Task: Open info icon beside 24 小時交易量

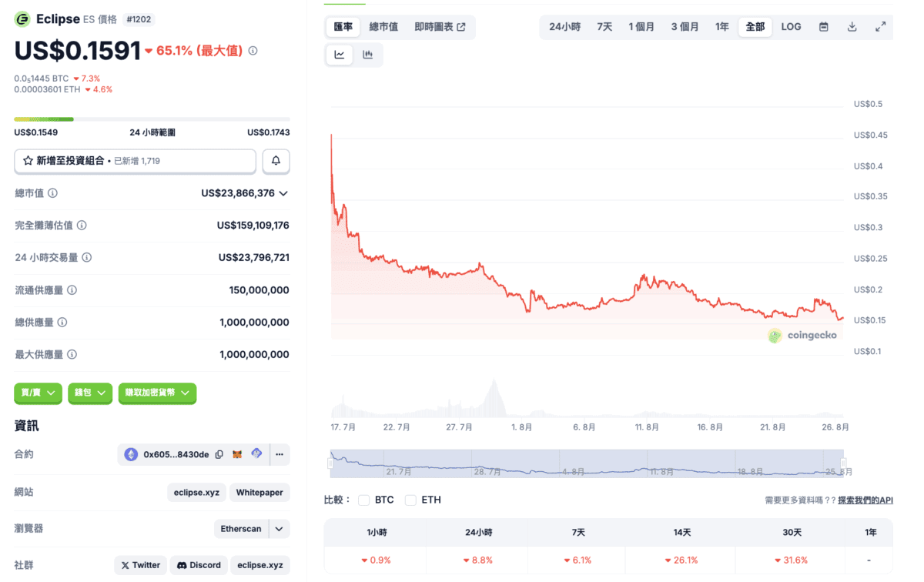Action: (x=87, y=258)
